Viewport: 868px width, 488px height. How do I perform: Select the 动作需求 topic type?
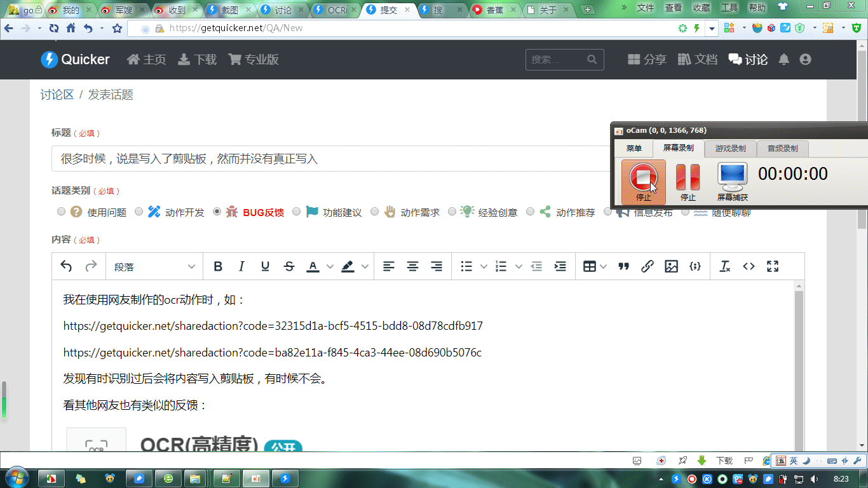coord(375,212)
